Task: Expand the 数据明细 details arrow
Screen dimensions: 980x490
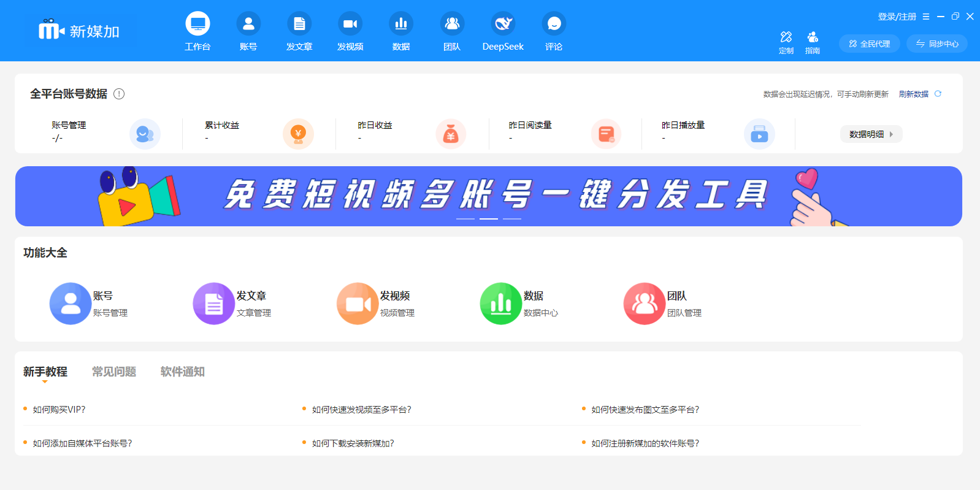Action: click(x=891, y=134)
